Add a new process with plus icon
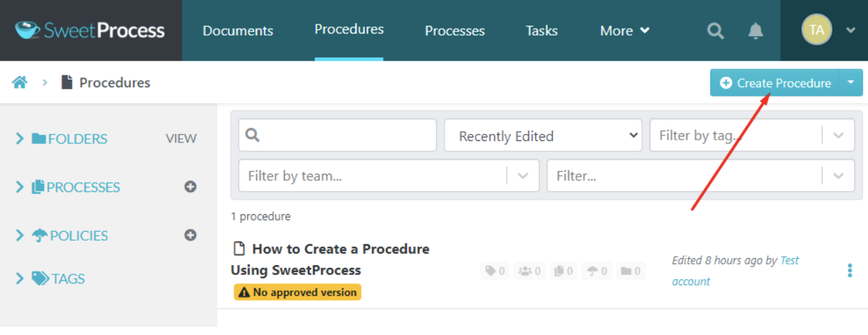This screenshot has width=868, height=335. pyautogui.click(x=190, y=187)
